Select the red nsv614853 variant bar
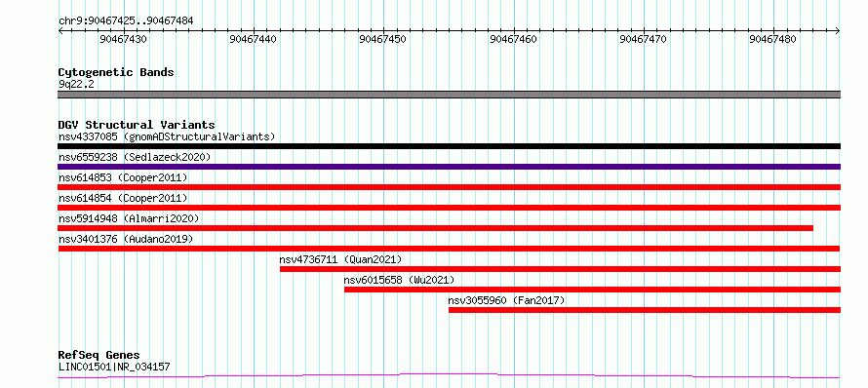Viewport: 868px width, 388px height. tap(449, 187)
